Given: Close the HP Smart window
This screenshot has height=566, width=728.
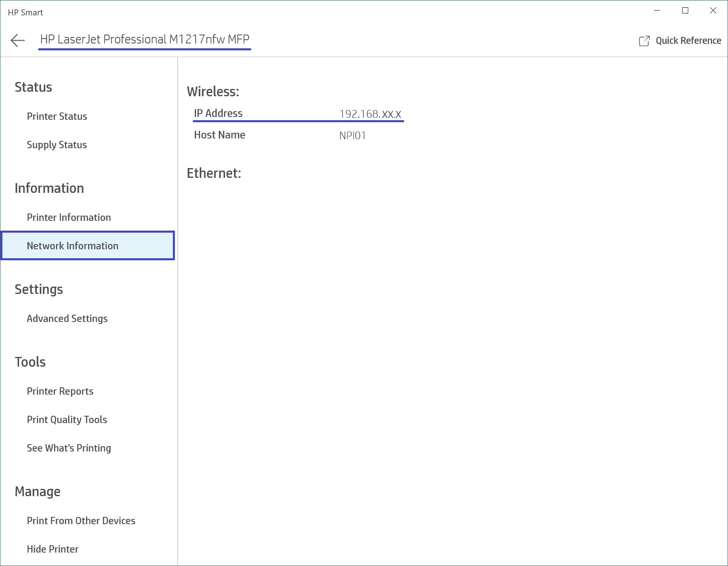Looking at the screenshot, I should (713, 11).
